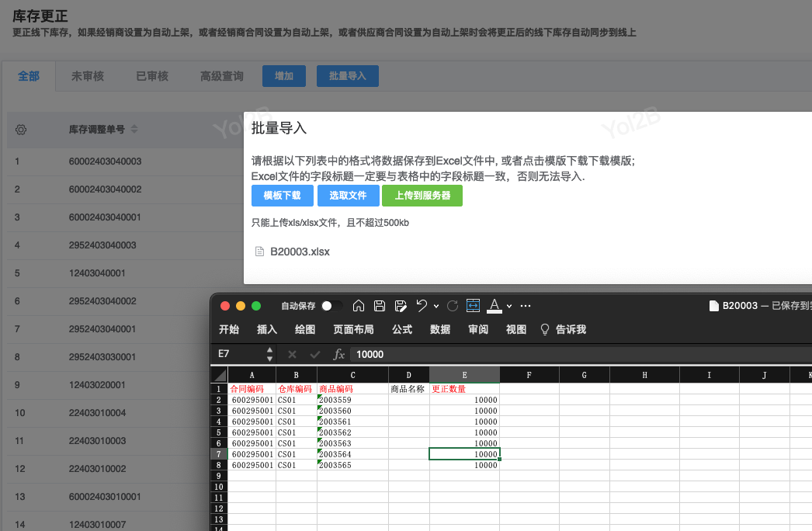Open the font color dropdown arrow

(x=508, y=306)
